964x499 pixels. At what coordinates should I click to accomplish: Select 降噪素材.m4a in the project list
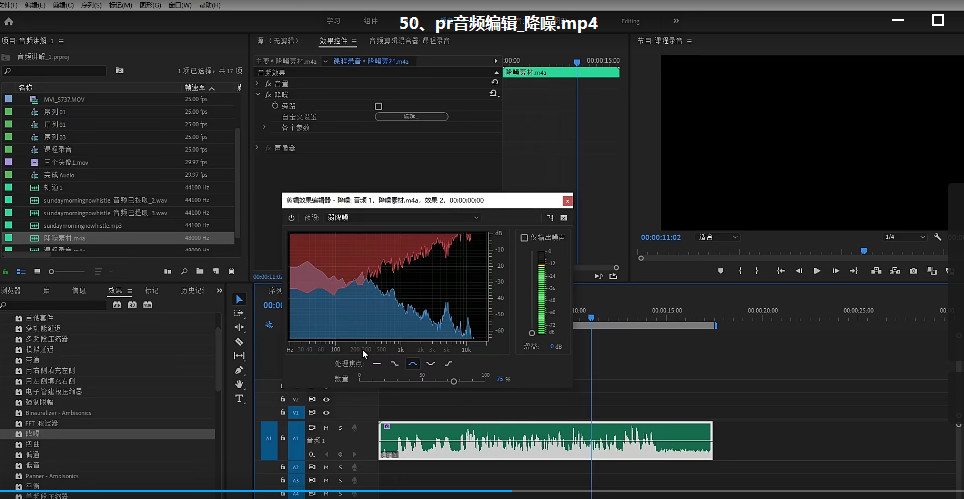117,238
